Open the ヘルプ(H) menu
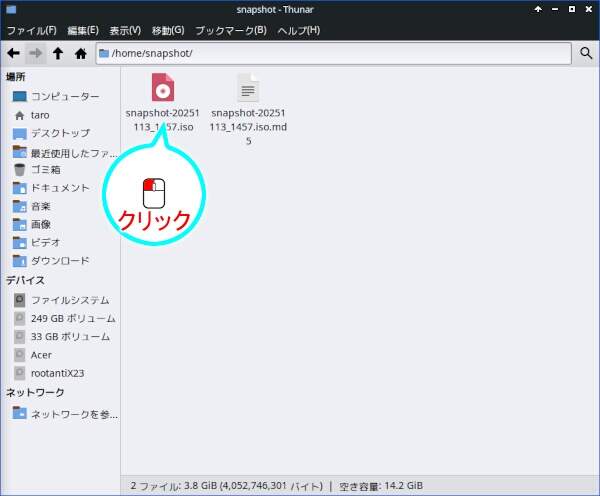The height and width of the screenshot is (496, 600). (299, 30)
